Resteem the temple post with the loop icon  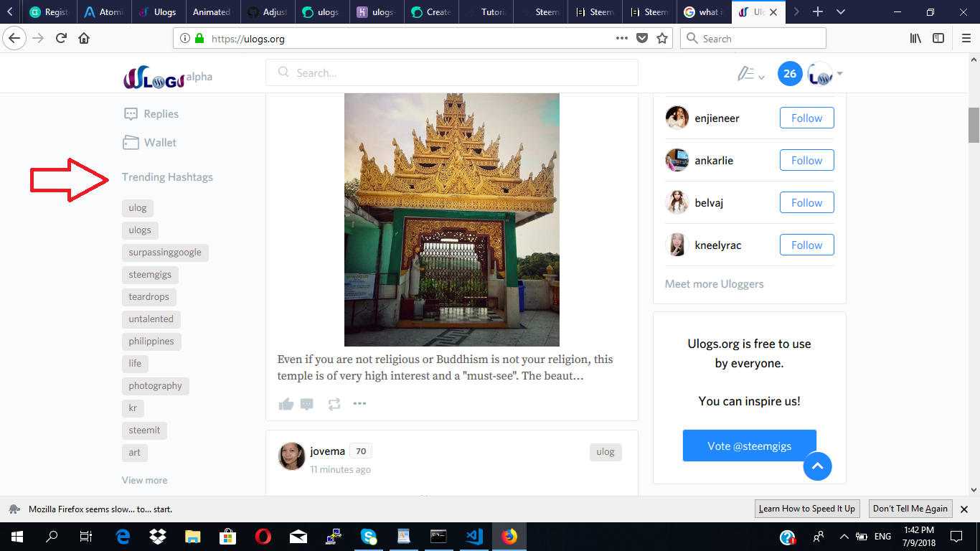coord(334,403)
